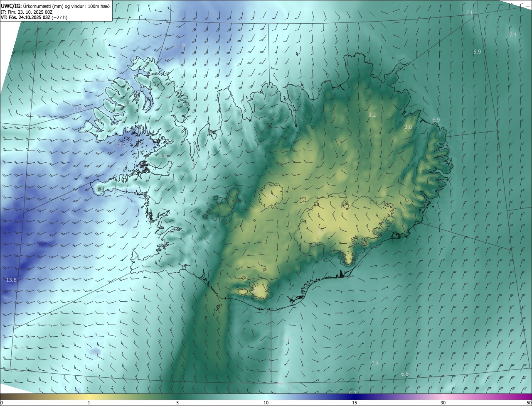Click the 3.0 value label on the map
The height and width of the screenshot is (406, 532).
408,127
